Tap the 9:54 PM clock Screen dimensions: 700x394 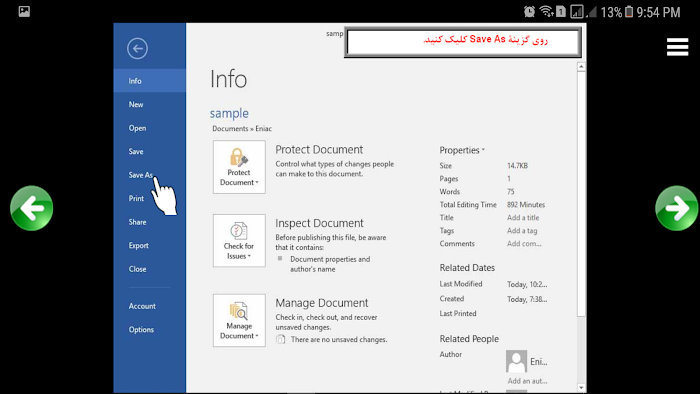(658, 12)
